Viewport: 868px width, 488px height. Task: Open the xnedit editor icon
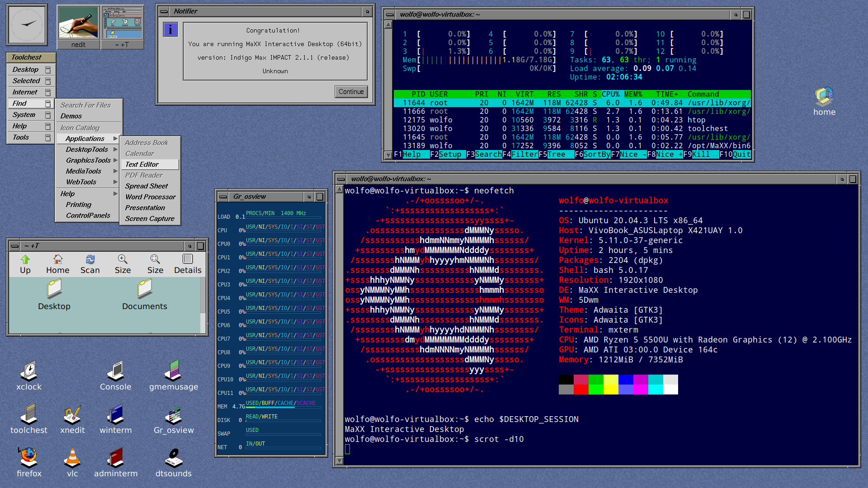click(x=72, y=415)
